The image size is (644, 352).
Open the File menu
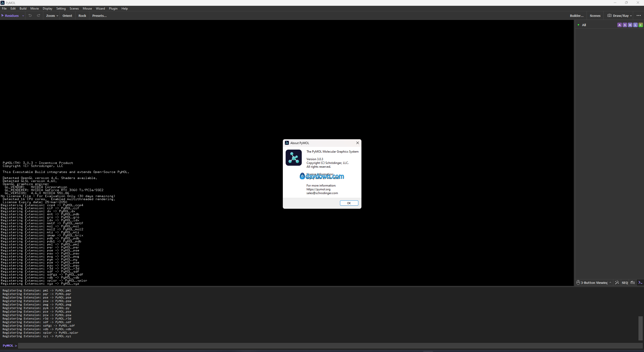click(4, 8)
